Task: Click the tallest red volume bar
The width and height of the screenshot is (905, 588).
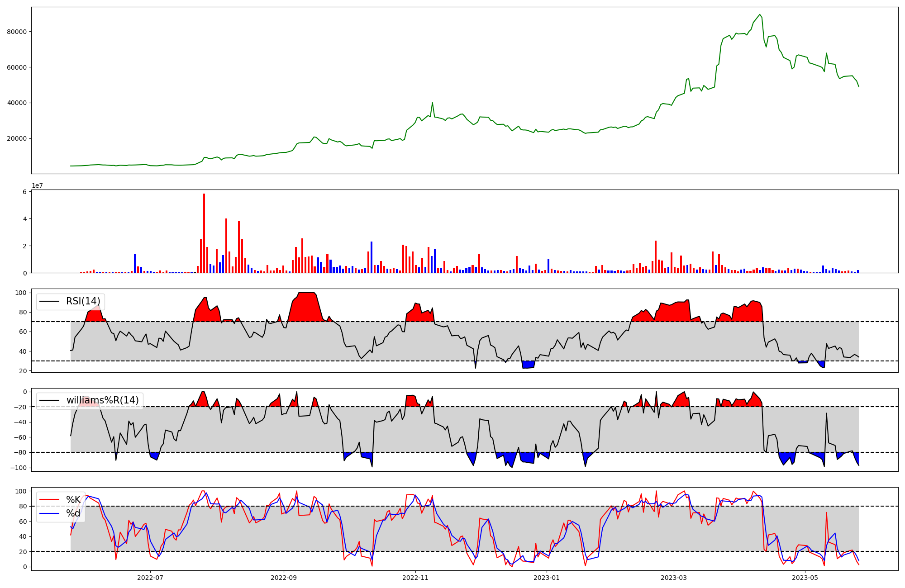Action: pyautogui.click(x=204, y=233)
